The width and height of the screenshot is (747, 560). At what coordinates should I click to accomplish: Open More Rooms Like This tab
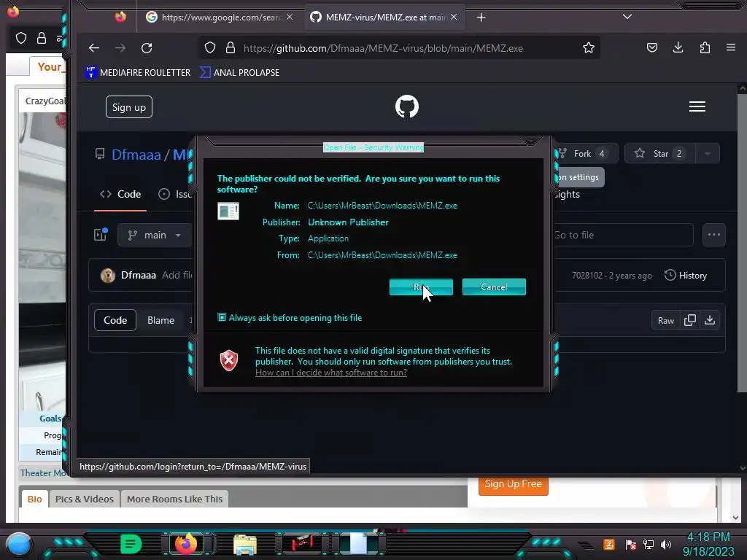pos(174,499)
